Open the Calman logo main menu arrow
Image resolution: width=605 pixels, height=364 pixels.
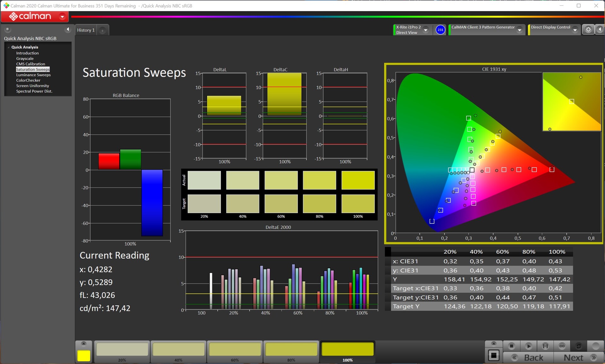point(62,16)
